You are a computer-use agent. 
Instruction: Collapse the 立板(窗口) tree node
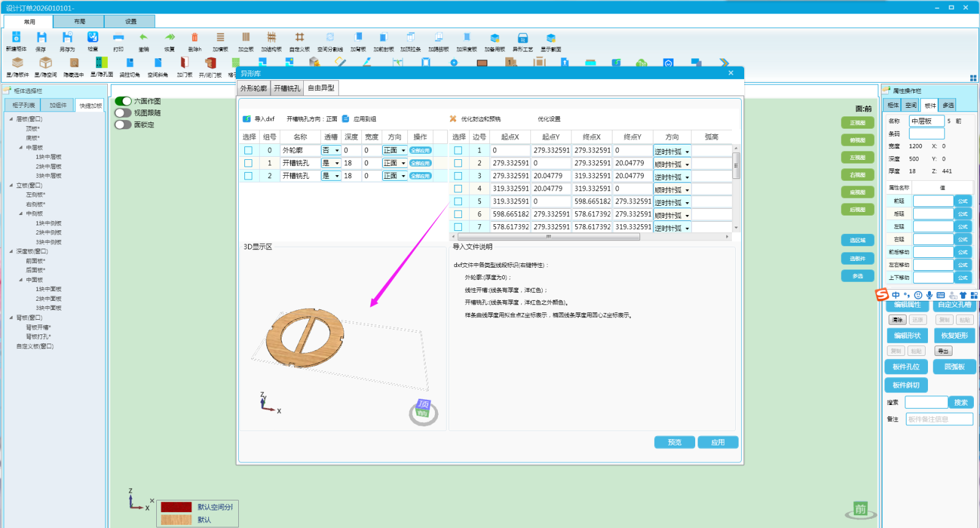click(11, 185)
